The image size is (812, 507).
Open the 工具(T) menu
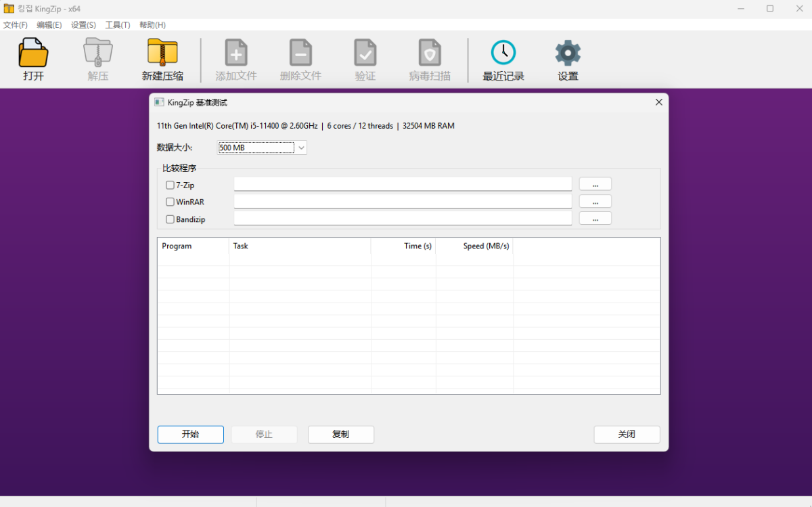coord(118,25)
